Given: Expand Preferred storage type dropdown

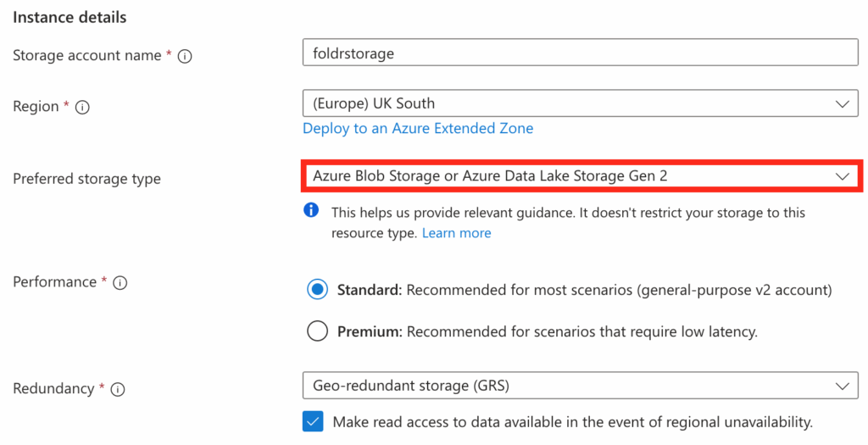Looking at the screenshot, I should point(580,176).
